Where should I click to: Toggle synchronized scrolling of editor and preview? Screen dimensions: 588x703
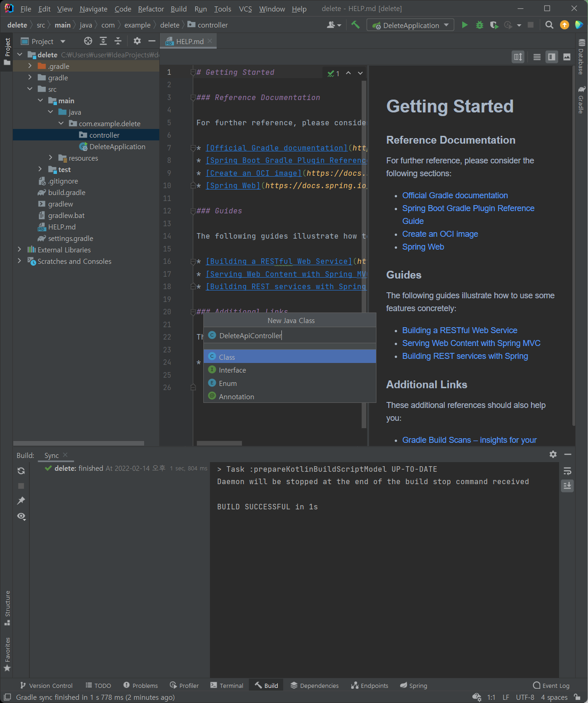[x=518, y=57]
